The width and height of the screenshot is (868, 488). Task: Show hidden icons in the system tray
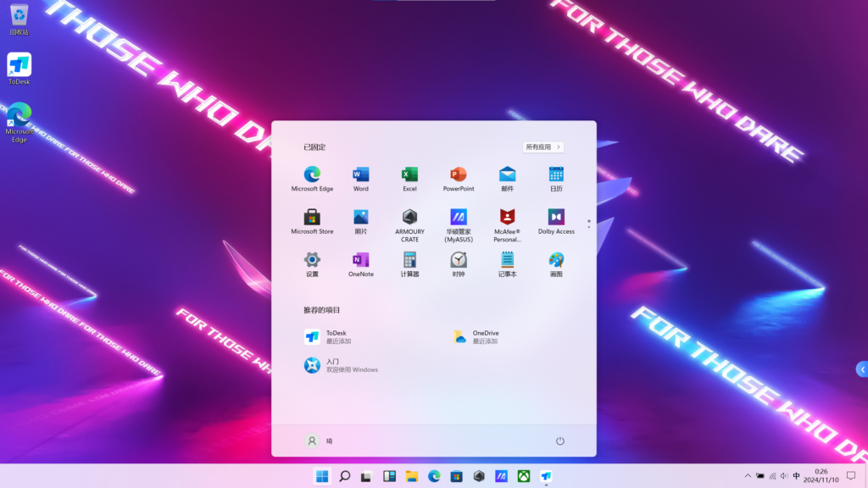pos(747,476)
